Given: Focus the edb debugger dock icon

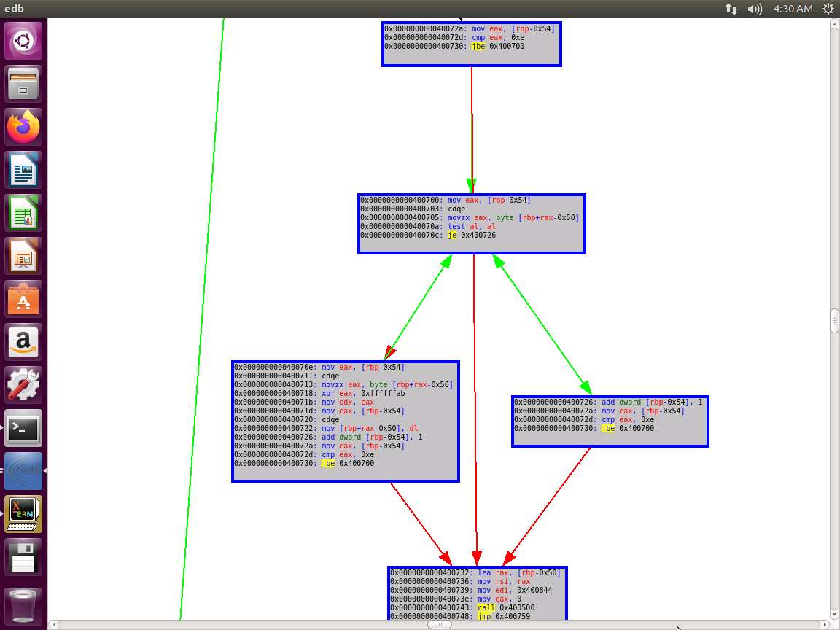Looking at the screenshot, I should (23, 471).
